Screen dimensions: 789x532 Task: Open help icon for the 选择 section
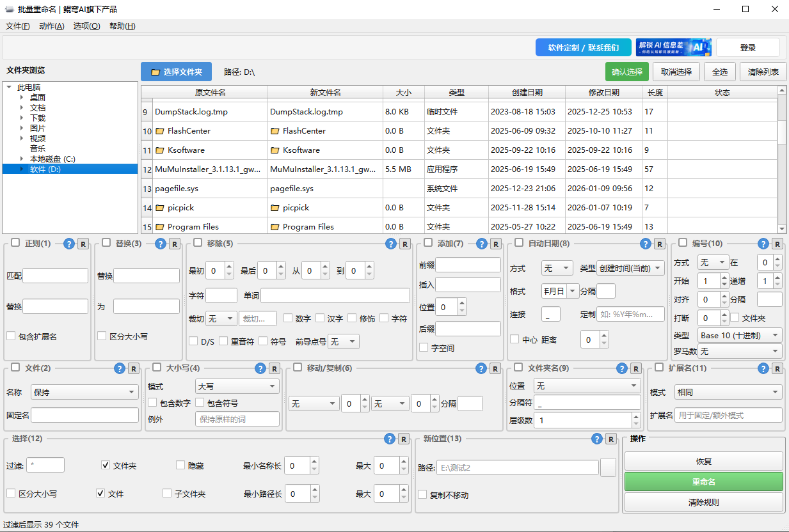(390, 439)
